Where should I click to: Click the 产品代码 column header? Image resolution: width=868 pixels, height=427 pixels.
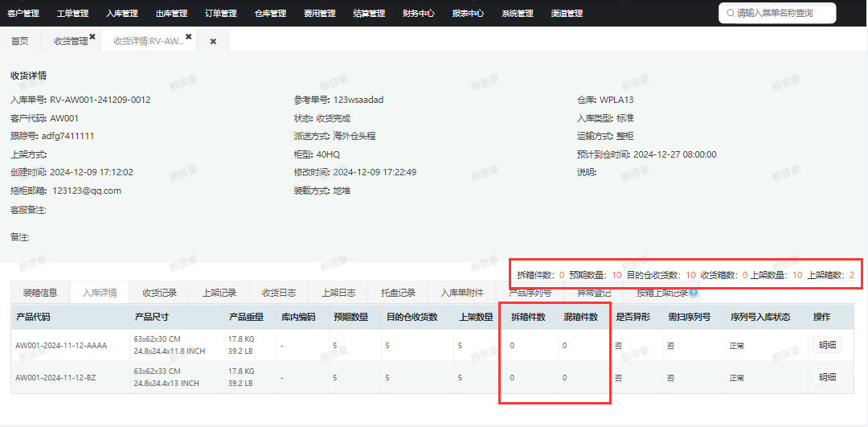pyautogui.click(x=33, y=318)
